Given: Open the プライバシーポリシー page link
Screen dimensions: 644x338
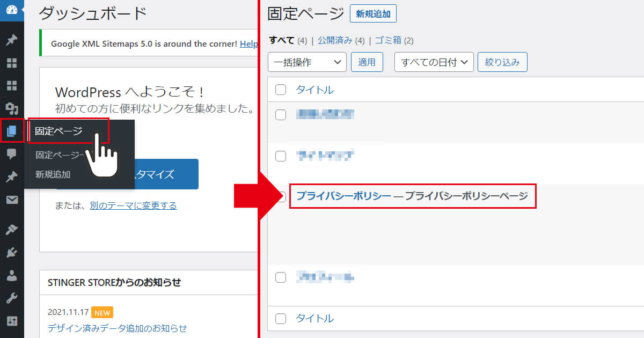Looking at the screenshot, I should pos(343,196).
